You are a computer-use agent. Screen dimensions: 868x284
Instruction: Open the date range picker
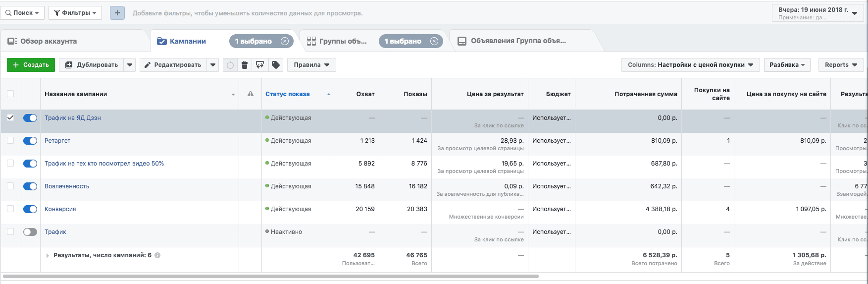tap(818, 13)
